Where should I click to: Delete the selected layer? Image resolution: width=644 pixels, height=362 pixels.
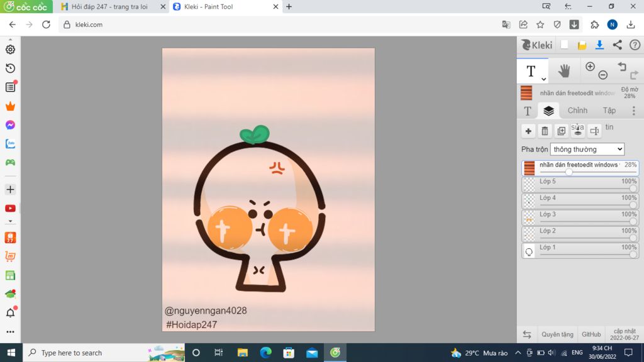(x=545, y=131)
